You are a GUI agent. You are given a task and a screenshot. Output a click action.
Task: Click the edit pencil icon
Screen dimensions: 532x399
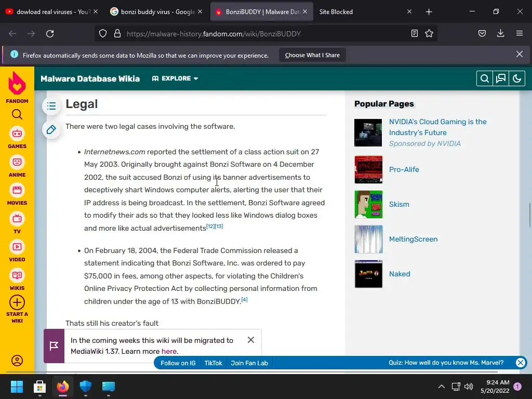click(51, 129)
